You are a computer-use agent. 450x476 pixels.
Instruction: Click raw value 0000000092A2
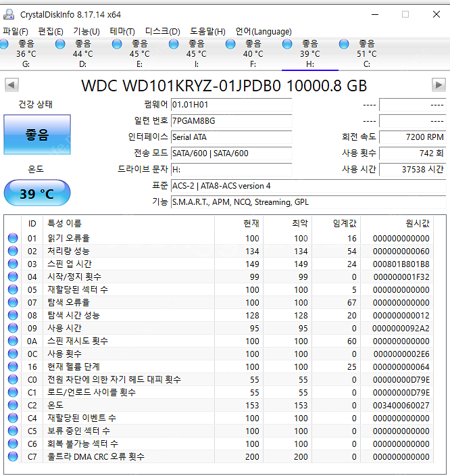pyautogui.click(x=401, y=328)
